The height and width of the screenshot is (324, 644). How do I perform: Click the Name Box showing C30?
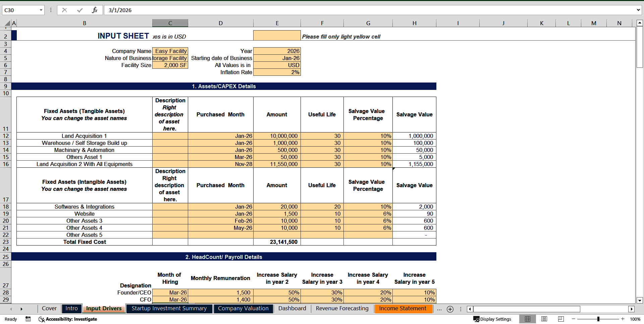[20, 10]
